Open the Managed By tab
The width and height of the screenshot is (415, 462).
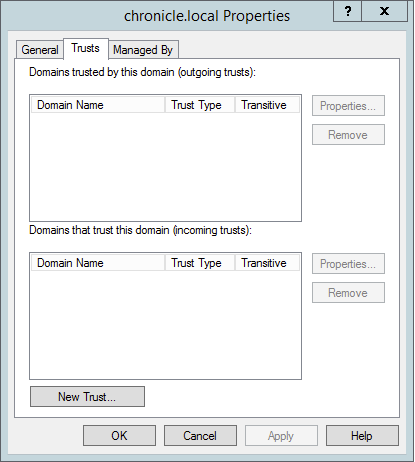tap(143, 50)
